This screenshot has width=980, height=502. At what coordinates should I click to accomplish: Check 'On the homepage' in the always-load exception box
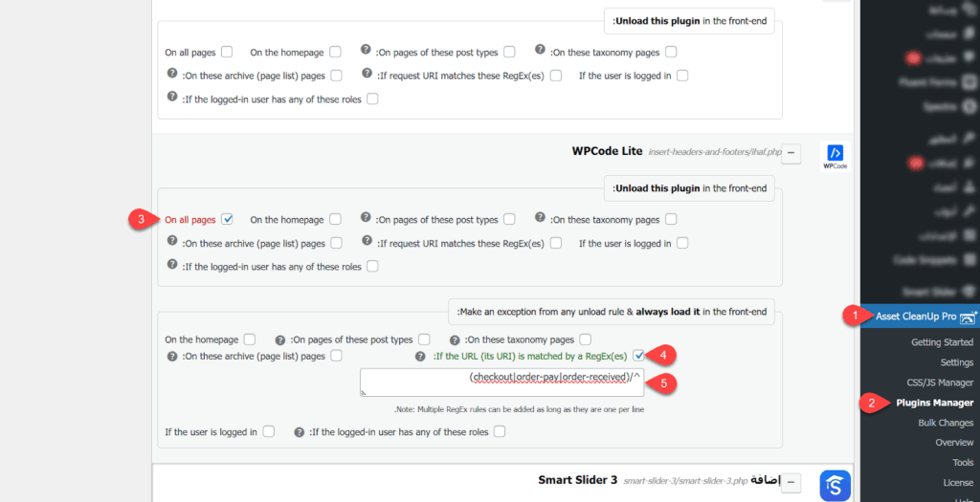click(x=250, y=338)
